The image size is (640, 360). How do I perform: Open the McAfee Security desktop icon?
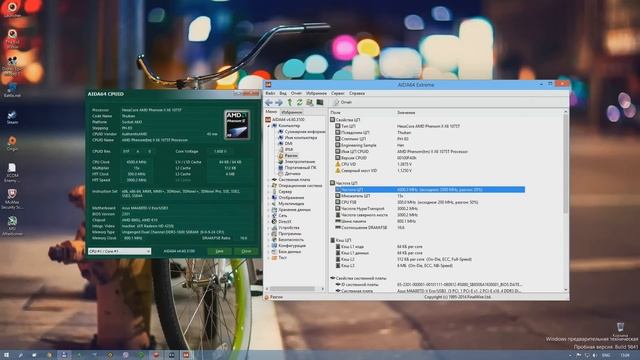point(12,199)
